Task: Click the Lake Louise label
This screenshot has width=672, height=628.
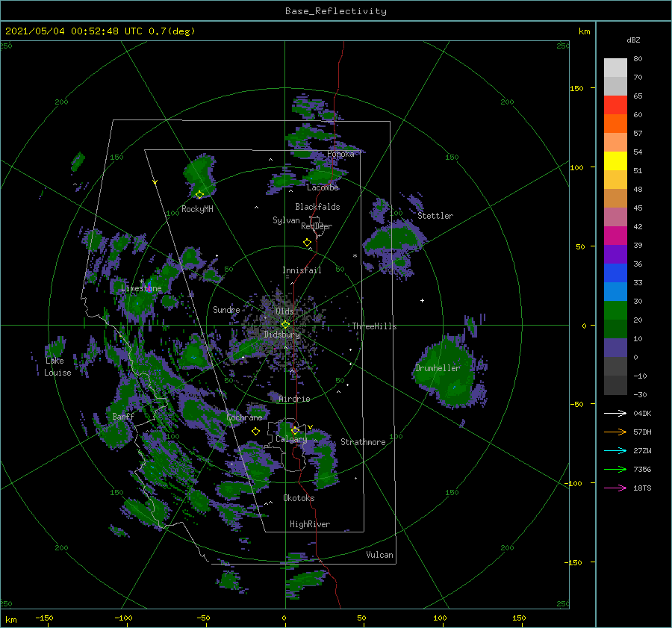Action: point(57,367)
